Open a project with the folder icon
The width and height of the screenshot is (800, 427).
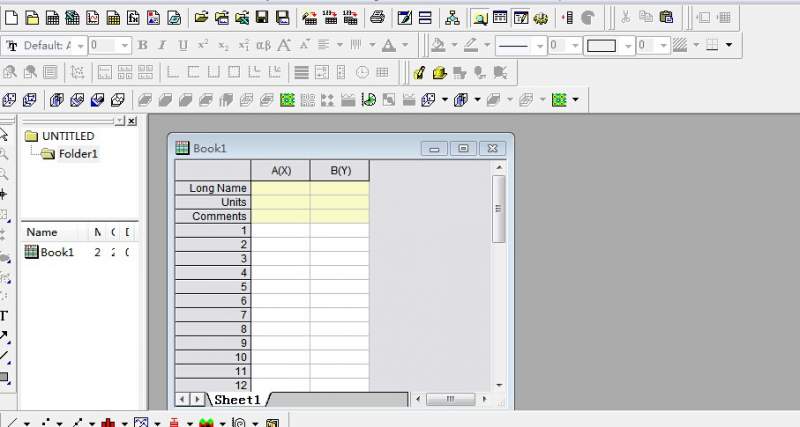(201, 18)
